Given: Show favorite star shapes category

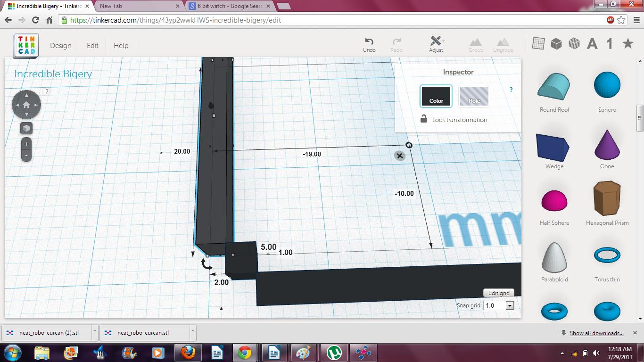Looking at the screenshot, I should tap(628, 44).
